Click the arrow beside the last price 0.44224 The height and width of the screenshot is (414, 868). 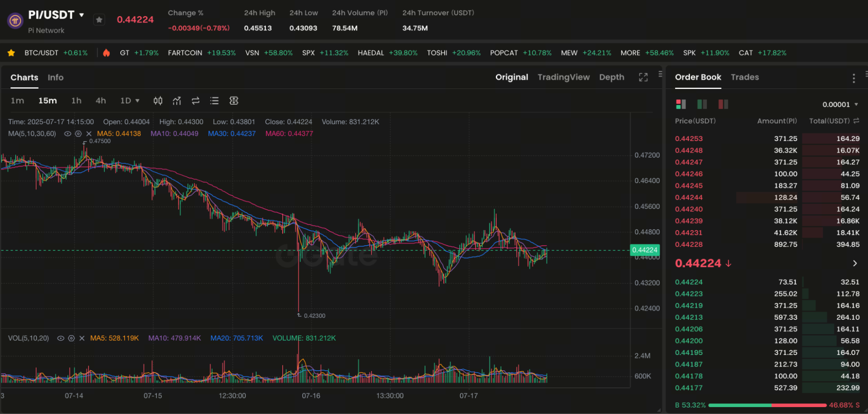pos(855,263)
